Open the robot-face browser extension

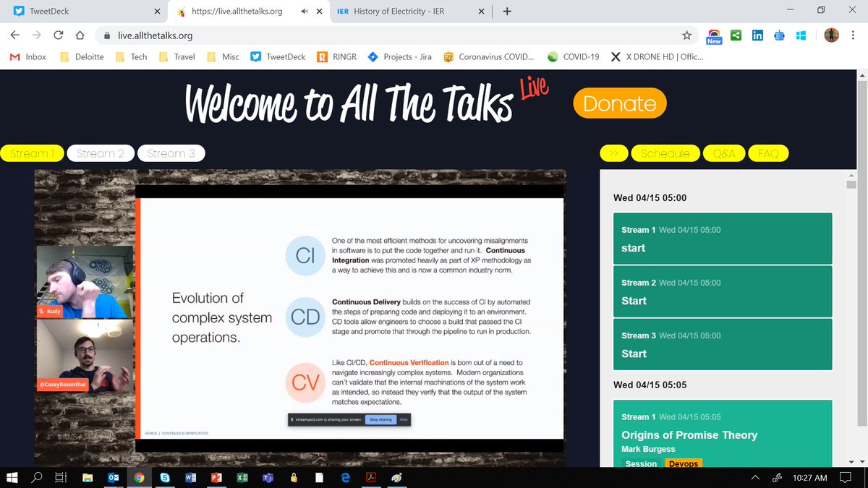click(x=779, y=35)
